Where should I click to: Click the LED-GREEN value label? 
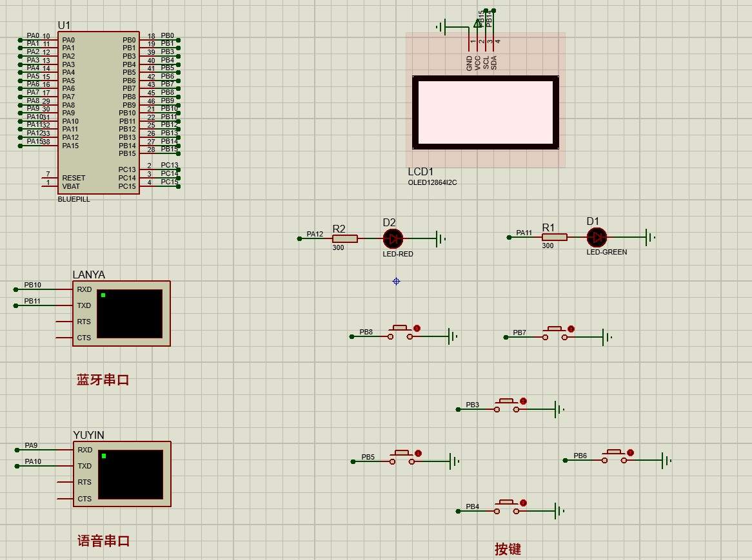coord(607,252)
